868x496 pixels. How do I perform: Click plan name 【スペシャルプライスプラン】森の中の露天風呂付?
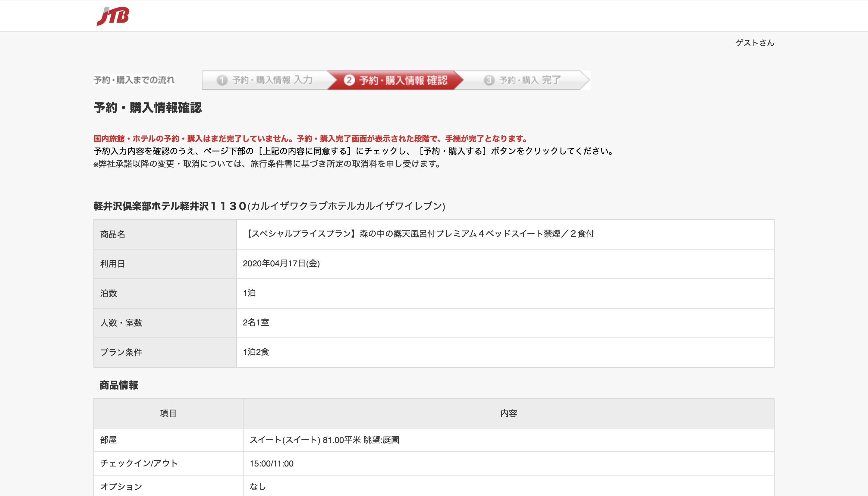[x=418, y=234]
